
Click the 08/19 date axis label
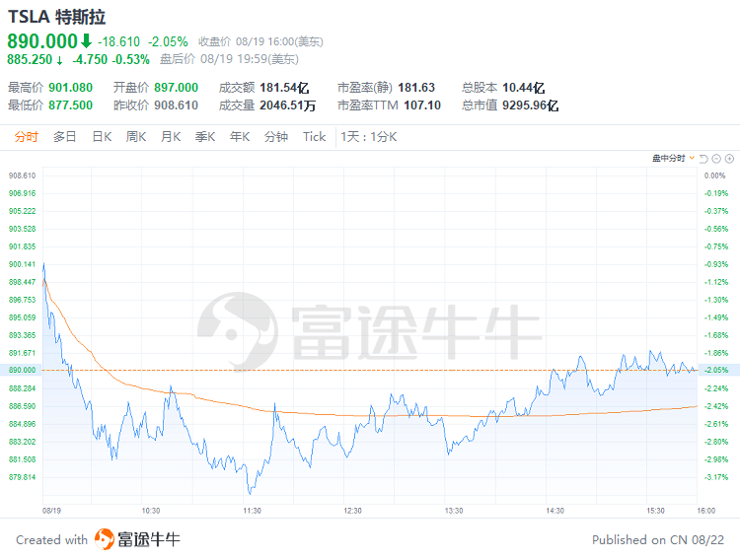51,511
